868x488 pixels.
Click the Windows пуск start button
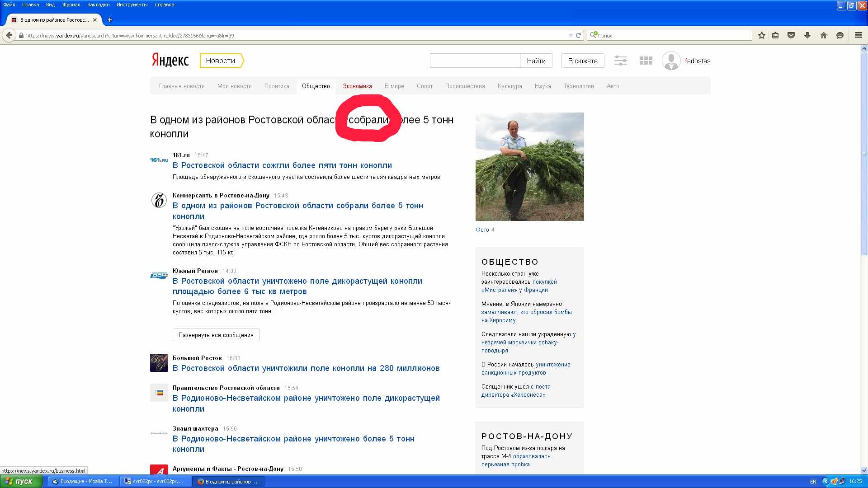tap(21, 481)
